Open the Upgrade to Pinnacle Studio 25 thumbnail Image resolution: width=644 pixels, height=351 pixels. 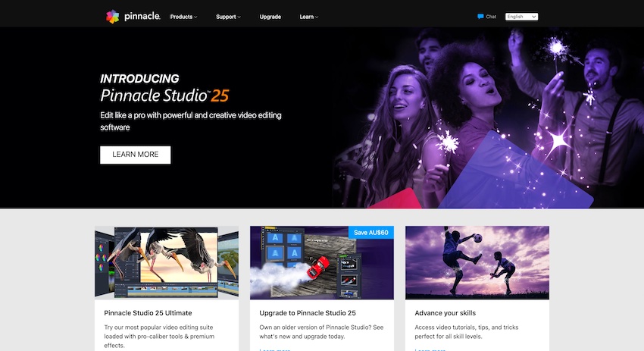322,262
